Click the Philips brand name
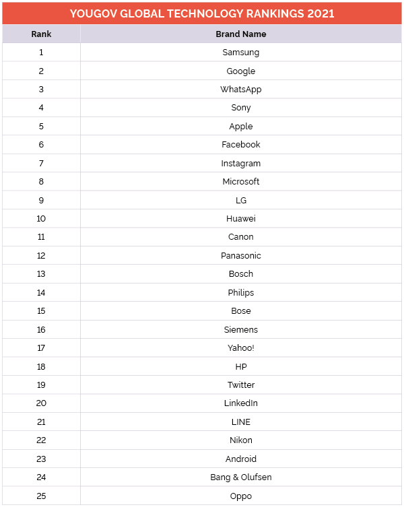Image resolution: width=404 pixels, height=532 pixels. click(241, 292)
